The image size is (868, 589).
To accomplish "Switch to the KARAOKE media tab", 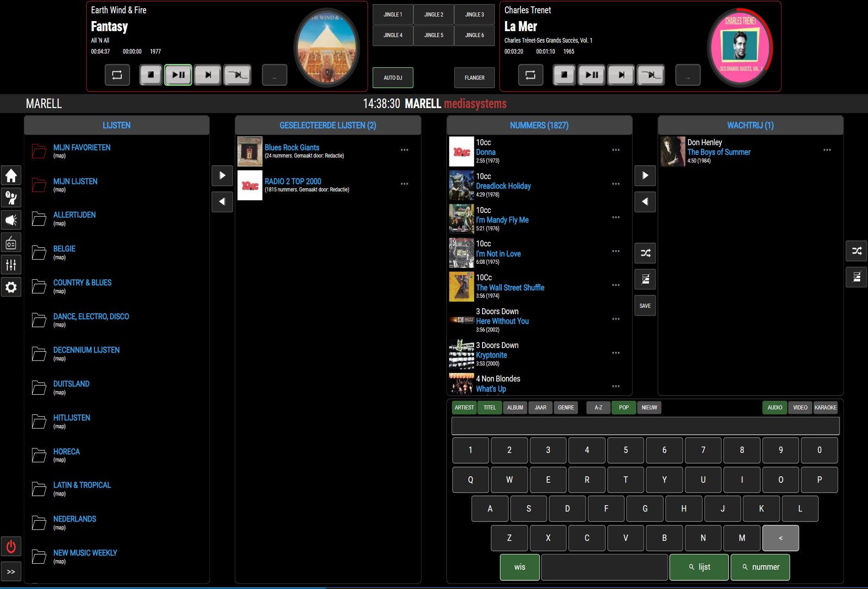I will [x=825, y=407].
